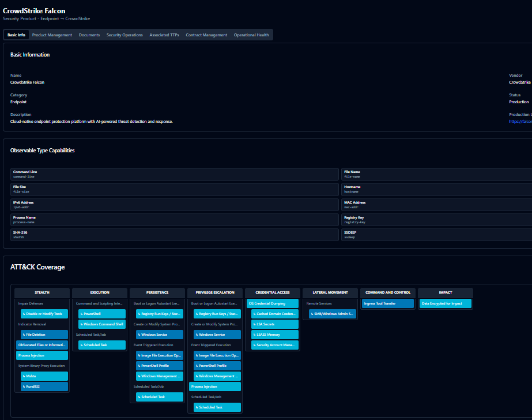
Task: Click the Impact tactic column header
Action: [x=446, y=292]
